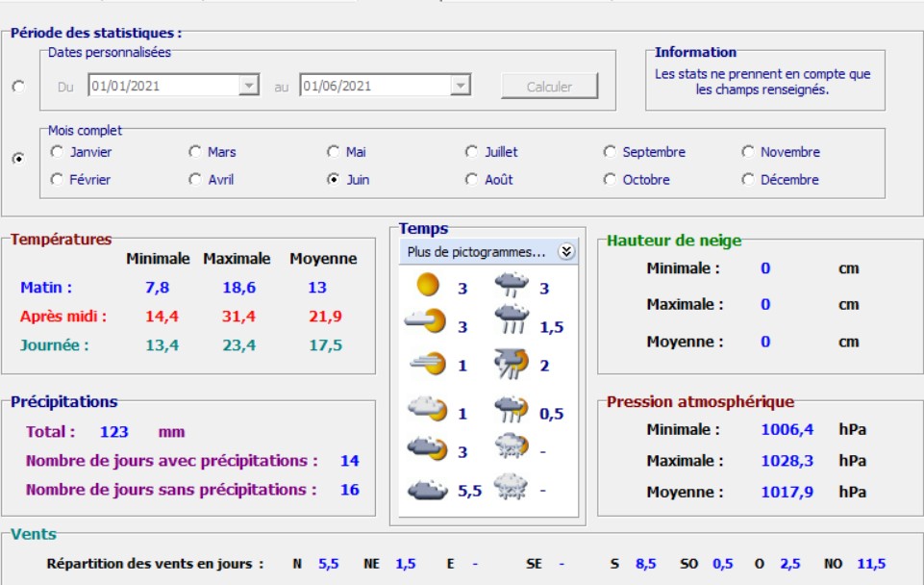Click the heavy rain pictogram showing 1,5
The height and width of the screenshot is (585, 924).
pos(512,319)
